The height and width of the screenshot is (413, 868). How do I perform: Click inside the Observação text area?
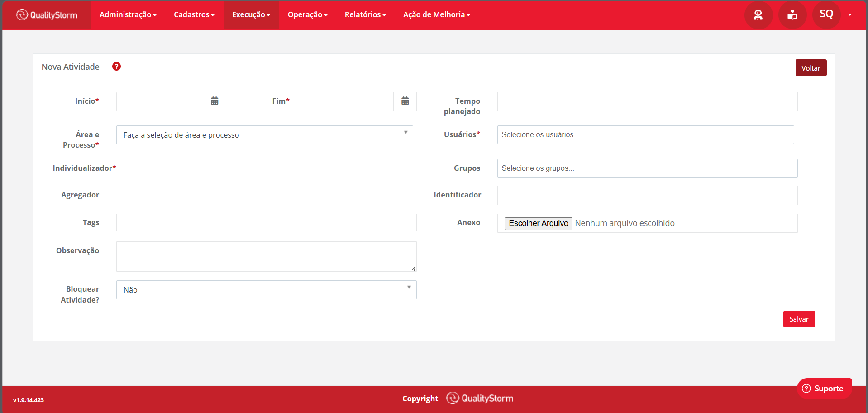[x=267, y=256]
